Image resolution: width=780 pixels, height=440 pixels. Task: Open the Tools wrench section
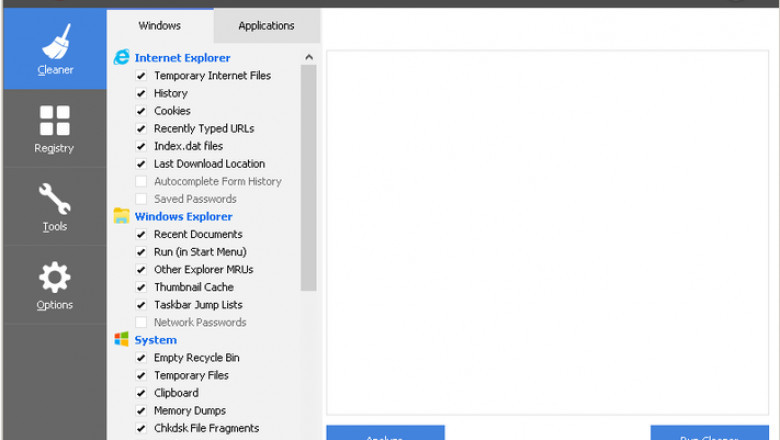click(x=54, y=207)
